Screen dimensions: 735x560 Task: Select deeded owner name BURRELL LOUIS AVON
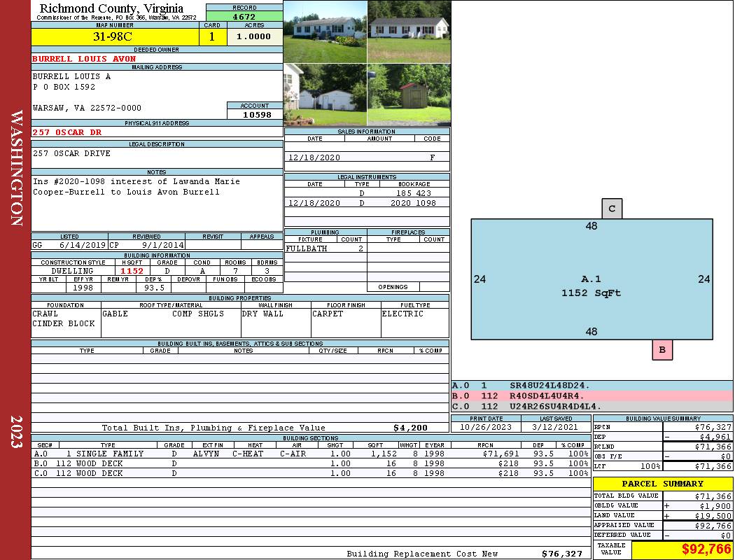[84, 59]
